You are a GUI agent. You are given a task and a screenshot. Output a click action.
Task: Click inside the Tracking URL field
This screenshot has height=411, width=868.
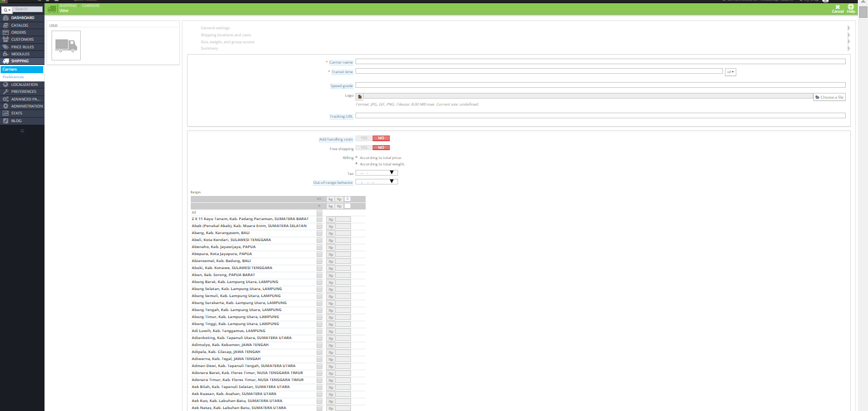pyautogui.click(x=600, y=116)
